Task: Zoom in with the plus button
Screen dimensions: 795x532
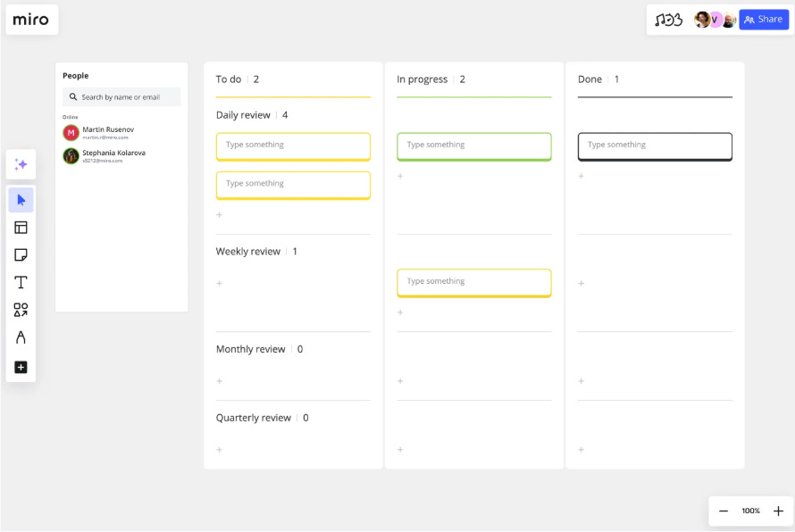Action: 778,511
